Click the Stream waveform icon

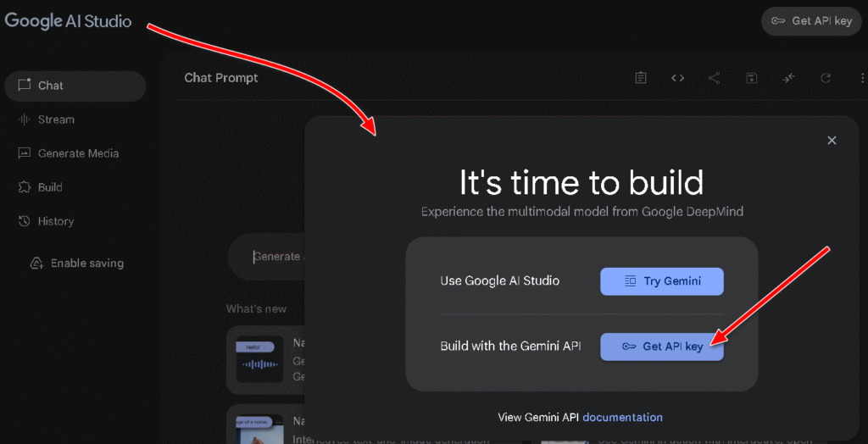coord(24,119)
